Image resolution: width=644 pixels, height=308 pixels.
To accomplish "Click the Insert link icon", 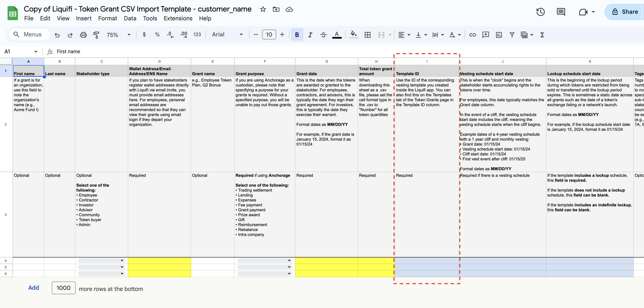I will click(472, 35).
